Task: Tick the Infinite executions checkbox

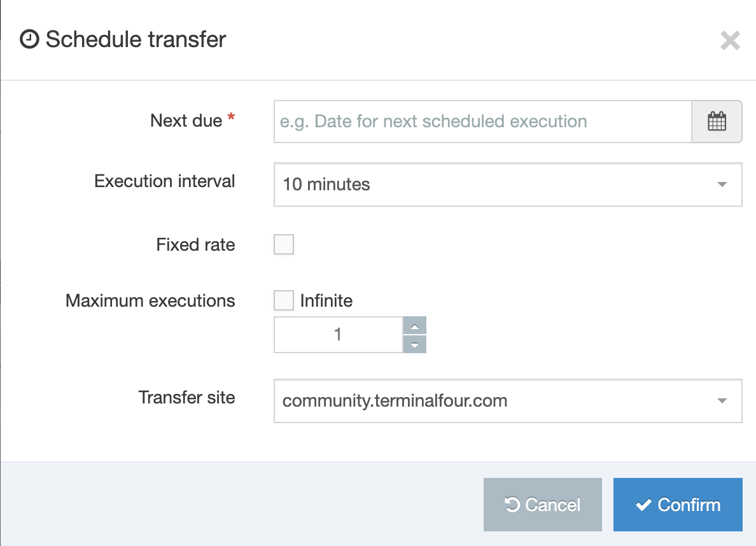Action: point(284,300)
